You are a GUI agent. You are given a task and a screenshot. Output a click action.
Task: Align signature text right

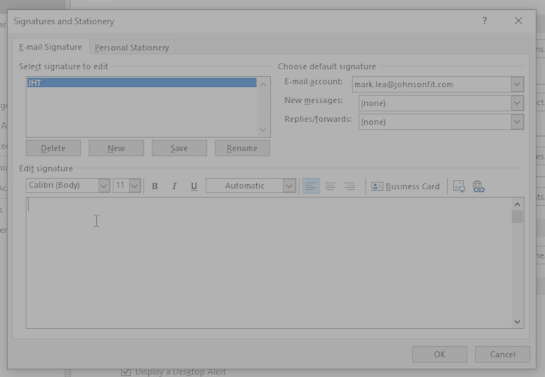tap(350, 186)
